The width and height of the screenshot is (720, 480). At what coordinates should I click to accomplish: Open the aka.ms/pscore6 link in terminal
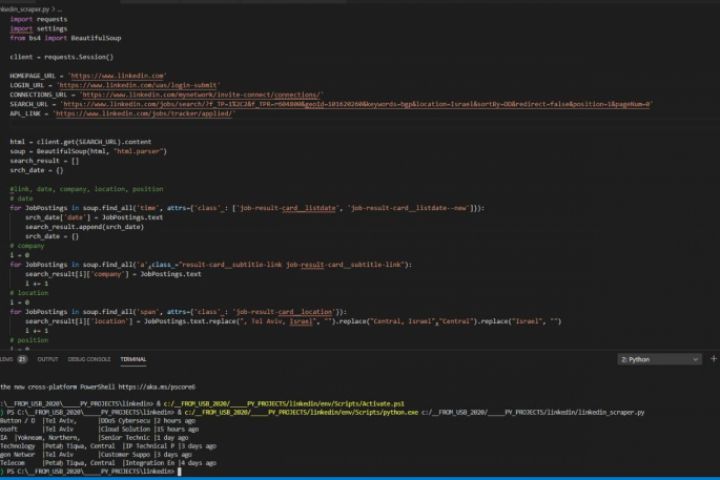point(157,387)
